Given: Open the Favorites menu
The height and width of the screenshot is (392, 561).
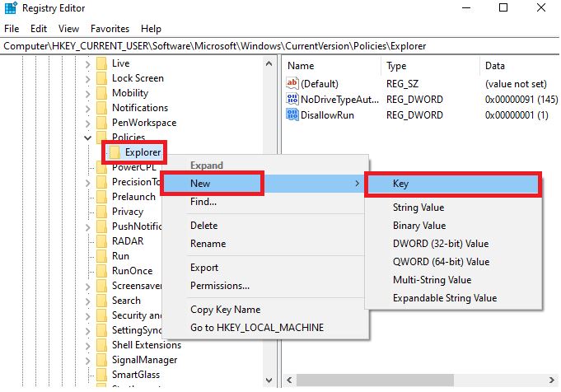Looking at the screenshot, I should [x=110, y=28].
